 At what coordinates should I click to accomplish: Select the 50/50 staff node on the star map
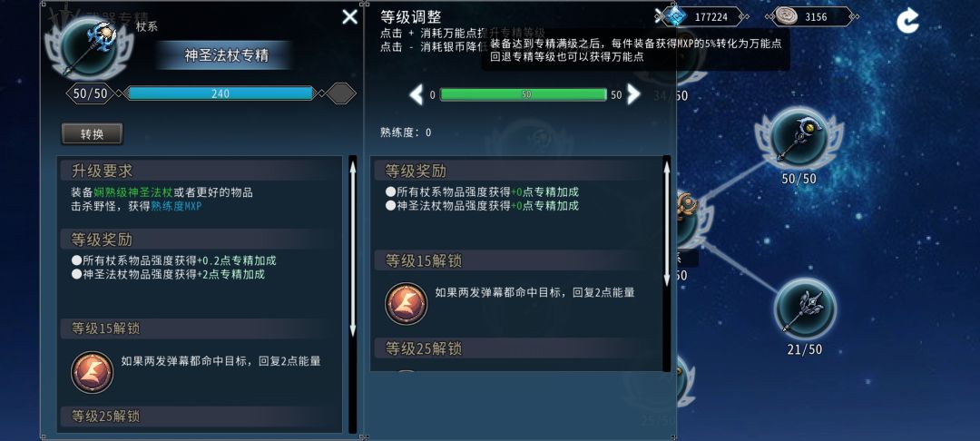799,137
